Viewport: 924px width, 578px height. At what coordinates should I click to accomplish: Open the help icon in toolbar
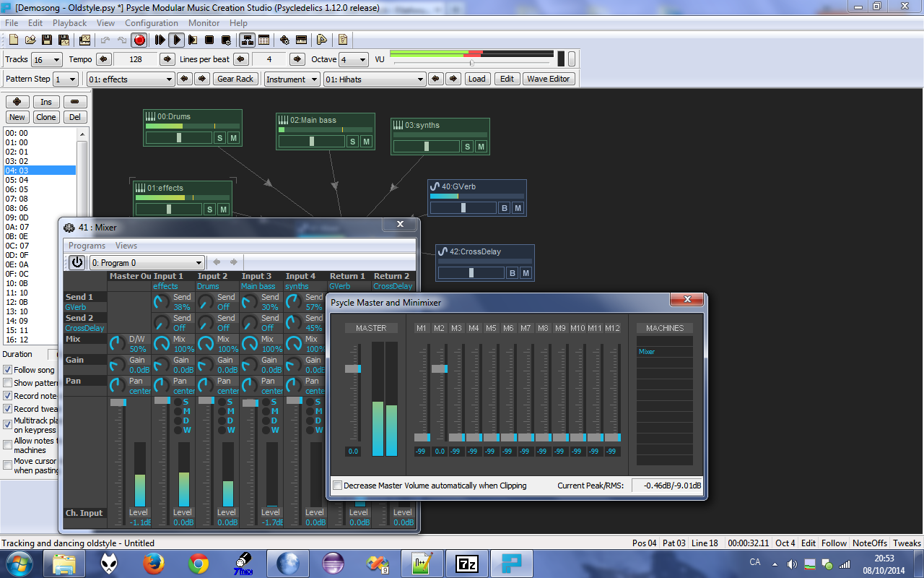click(x=344, y=40)
